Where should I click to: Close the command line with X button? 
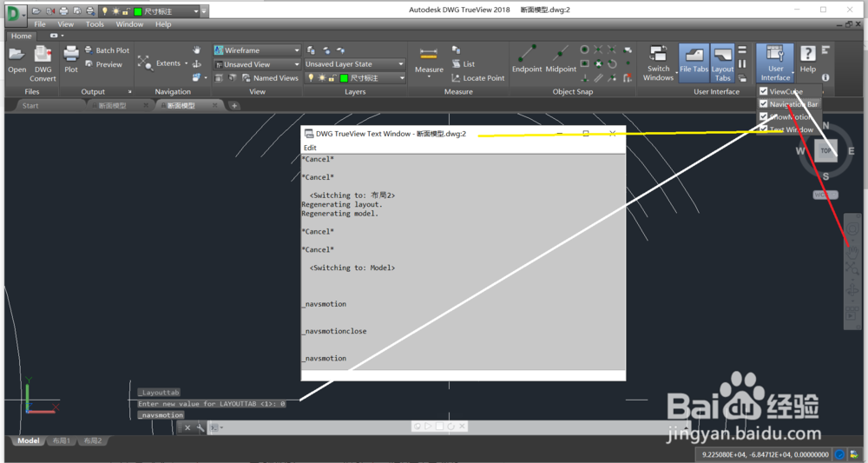187,427
